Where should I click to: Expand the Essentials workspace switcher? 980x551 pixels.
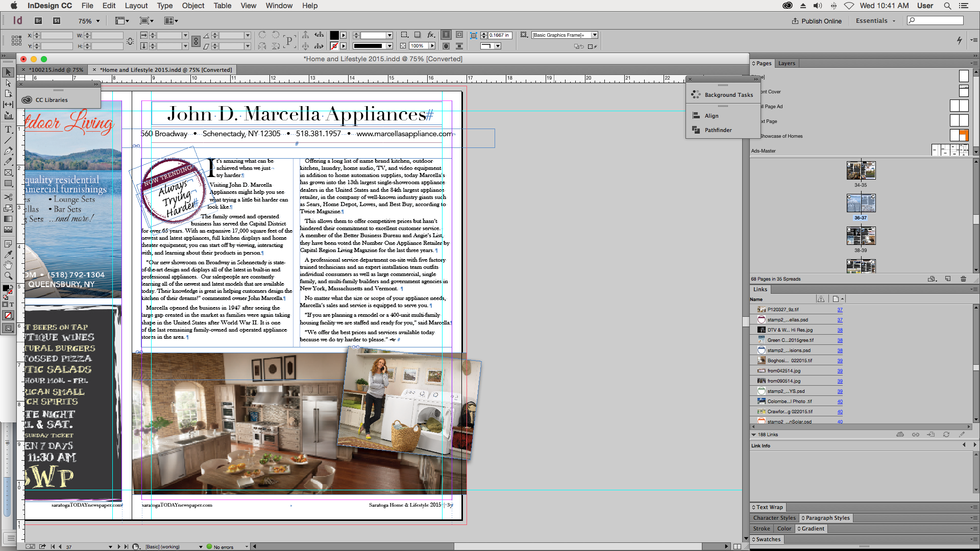pyautogui.click(x=875, y=21)
